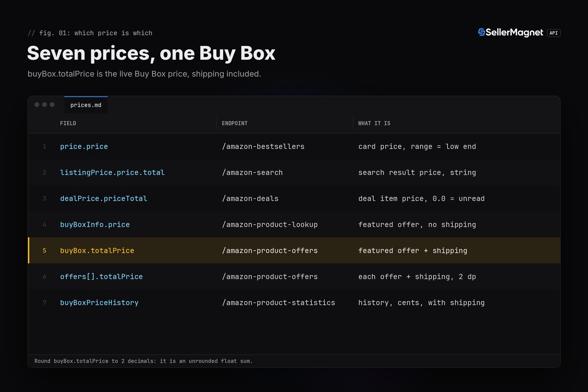Click the 'Seven prices, one Buy Box' heading
Image resolution: width=588 pixels, height=392 pixels.
click(151, 53)
